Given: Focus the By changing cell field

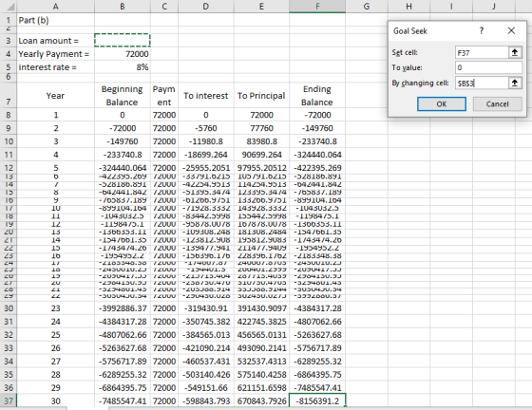Looking at the screenshot, I should (x=482, y=83).
